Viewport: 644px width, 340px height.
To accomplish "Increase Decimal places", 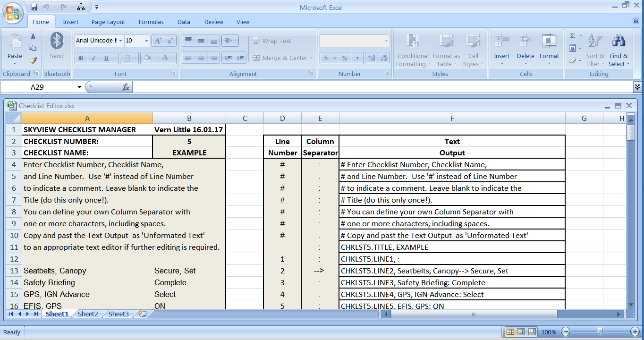I will pos(372,58).
